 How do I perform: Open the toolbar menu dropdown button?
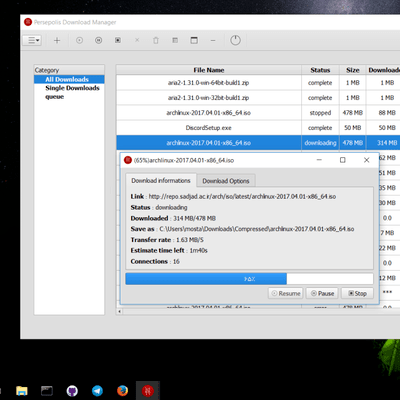point(32,40)
